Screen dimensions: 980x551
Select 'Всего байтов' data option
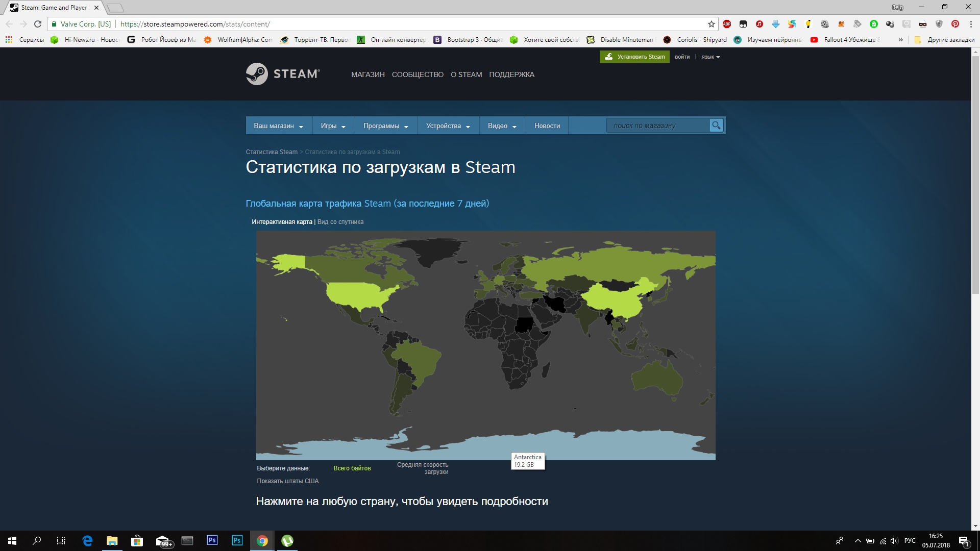click(x=352, y=468)
